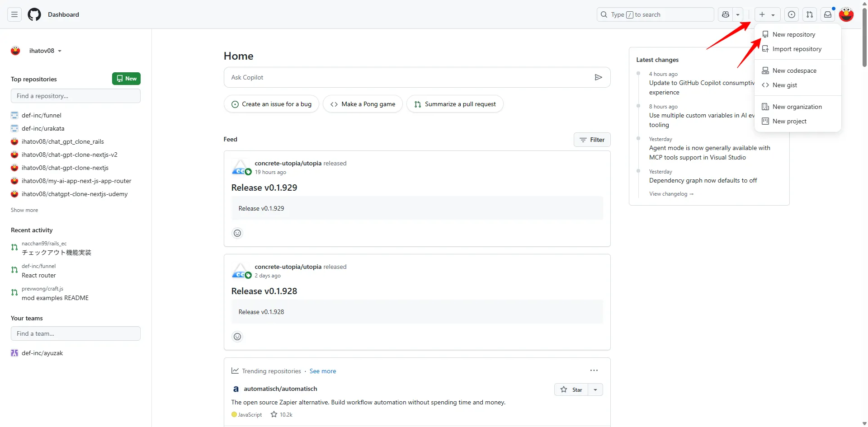Screen dimensions: 868x427
Task: Open the Pull requests header icon
Action: click(x=810, y=14)
